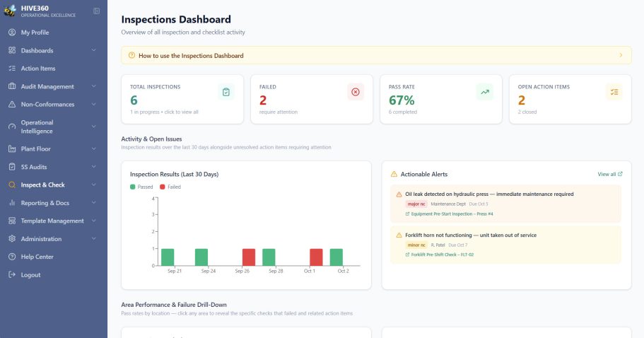Expand the Reporting & Docs chevron

click(x=93, y=203)
